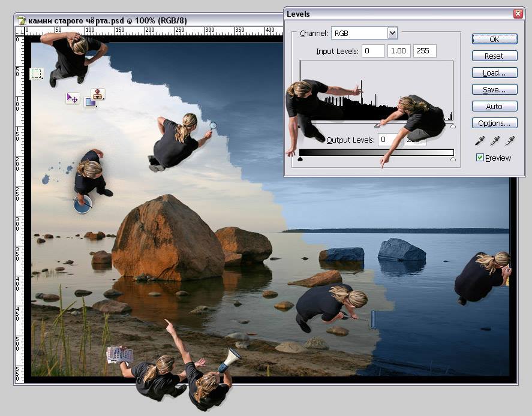The height and width of the screenshot is (416, 532).
Task: Click the set gray point eyedropper
Action: tap(495, 141)
